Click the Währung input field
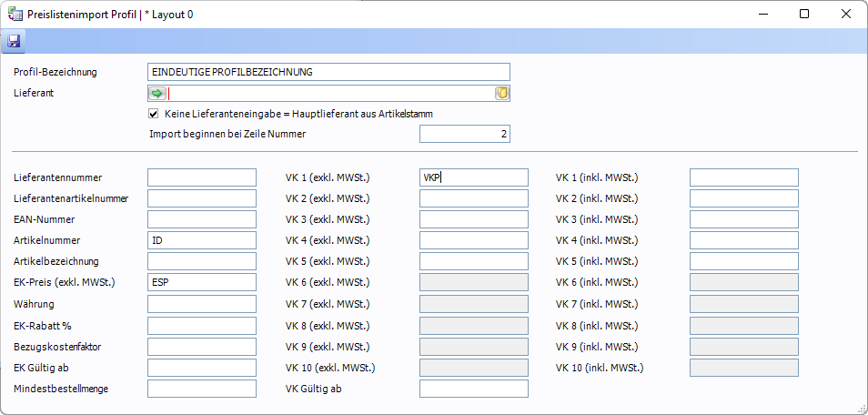 201,304
